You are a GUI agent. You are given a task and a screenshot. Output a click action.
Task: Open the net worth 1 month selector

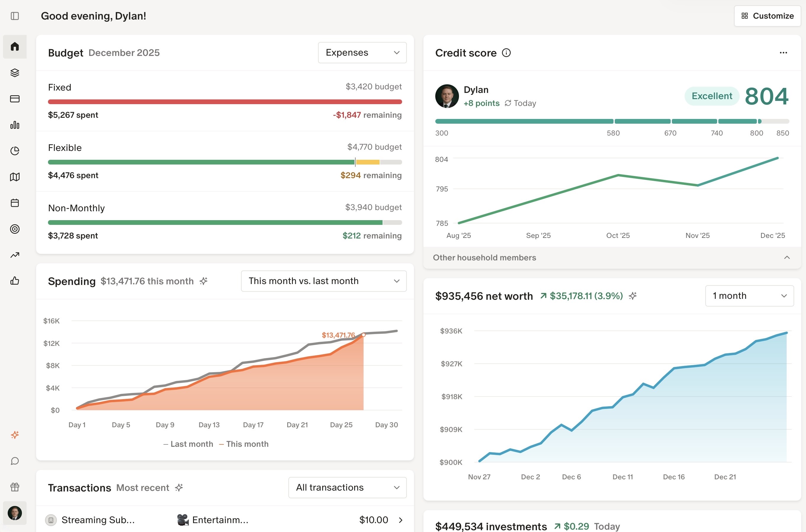pos(749,296)
